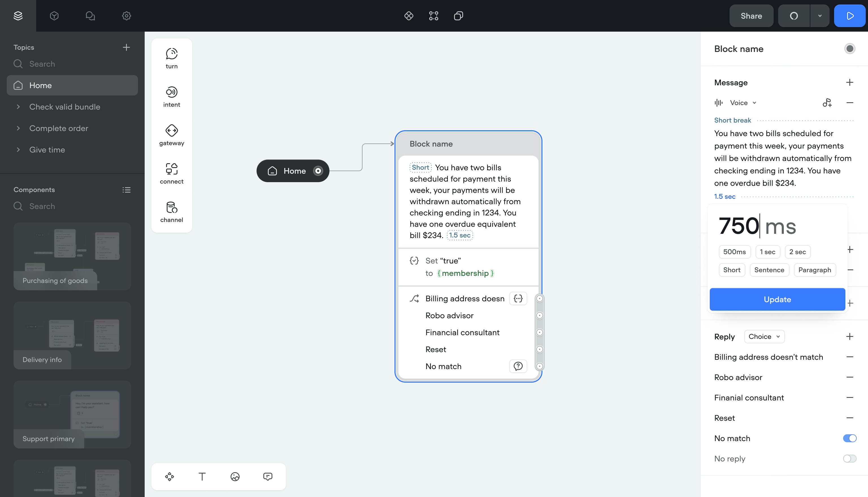The height and width of the screenshot is (497, 868).
Task: Click the Share button
Action: (x=751, y=16)
